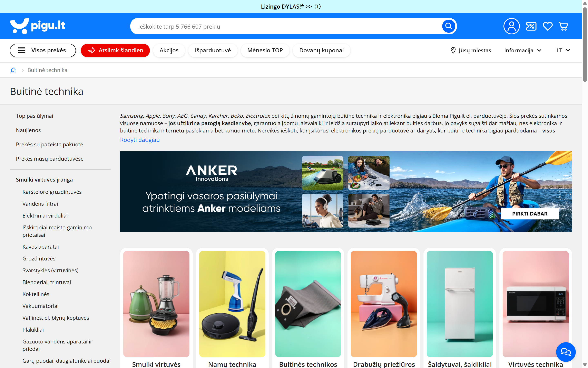Click the Buitinė technika breadcrumb text

tap(47, 70)
